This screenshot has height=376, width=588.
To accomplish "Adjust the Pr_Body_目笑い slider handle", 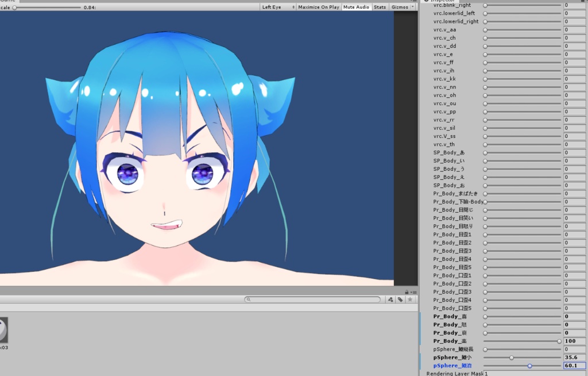I will [x=485, y=218].
